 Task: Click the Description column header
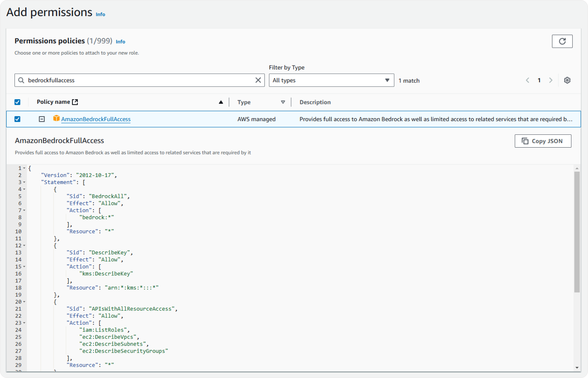point(315,102)
